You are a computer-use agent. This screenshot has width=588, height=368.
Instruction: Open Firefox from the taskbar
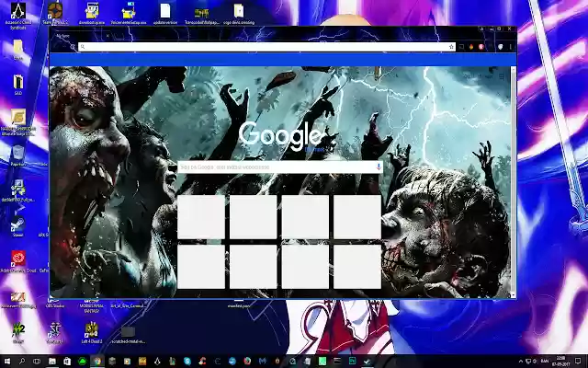[x=247, y=362]
